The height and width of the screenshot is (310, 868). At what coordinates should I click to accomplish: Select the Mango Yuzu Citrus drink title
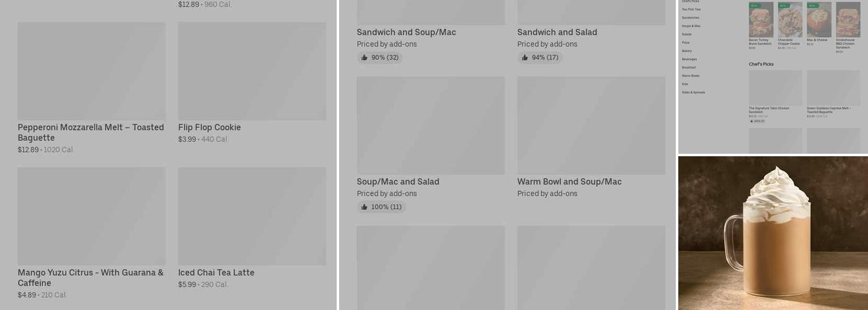click(91, 278)
